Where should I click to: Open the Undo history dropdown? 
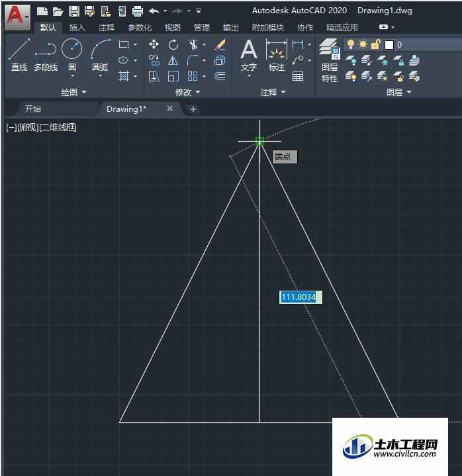click(x=165, y=11)
